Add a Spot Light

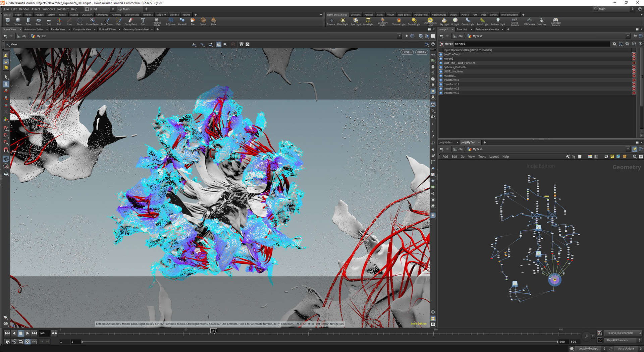pyautogui.click(x=356, y=21)
